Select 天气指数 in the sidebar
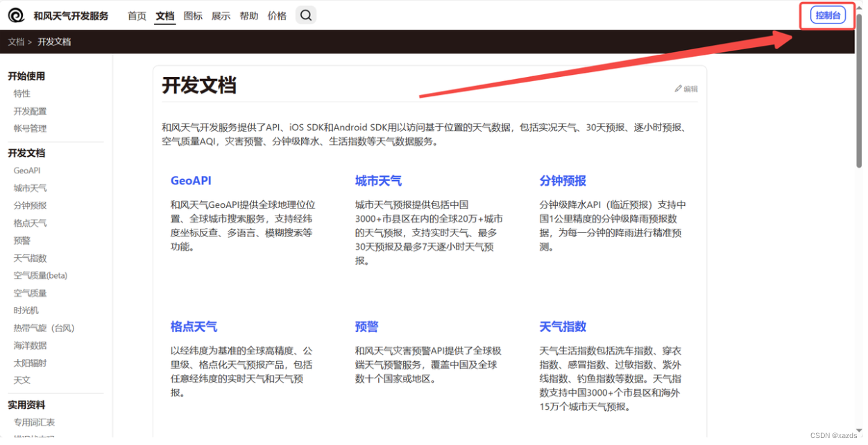The image size is (868, 445). pos(31,258)
